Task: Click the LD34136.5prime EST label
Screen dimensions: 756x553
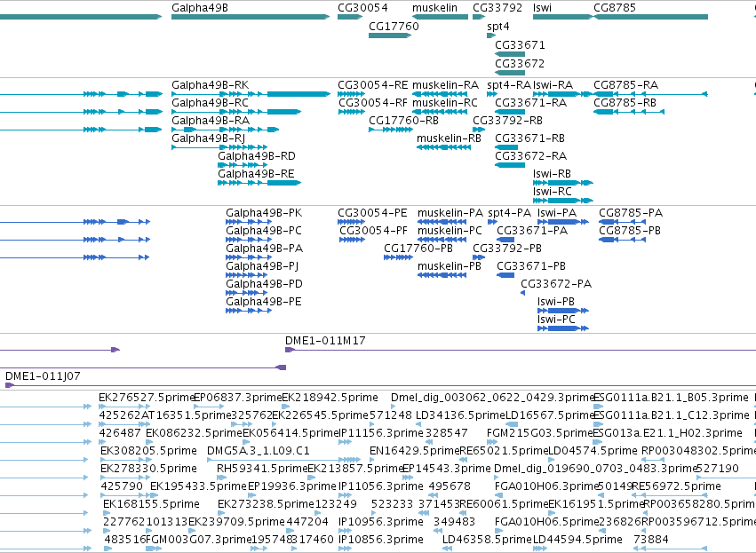Action: [460, 415]
